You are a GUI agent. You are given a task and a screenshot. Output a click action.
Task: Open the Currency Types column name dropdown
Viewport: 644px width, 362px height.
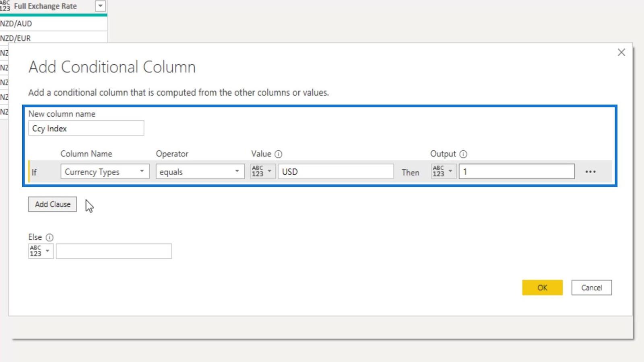[105, 171]
